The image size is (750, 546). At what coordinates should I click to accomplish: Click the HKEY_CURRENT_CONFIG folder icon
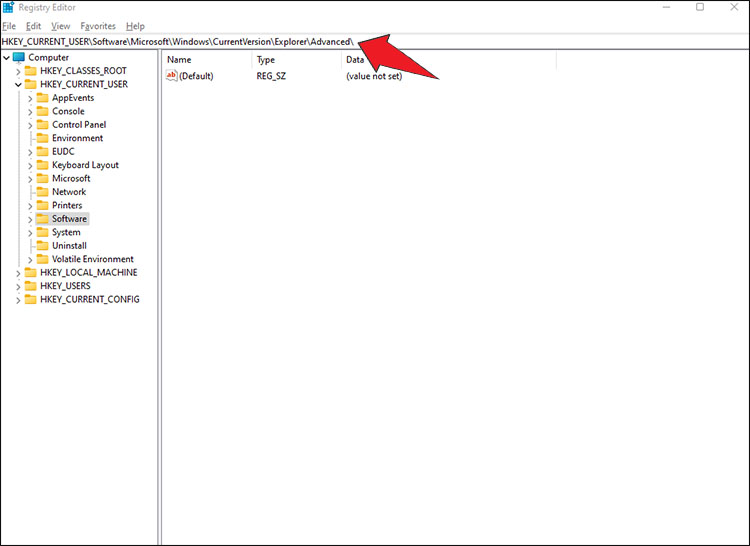tap(31, 299)
